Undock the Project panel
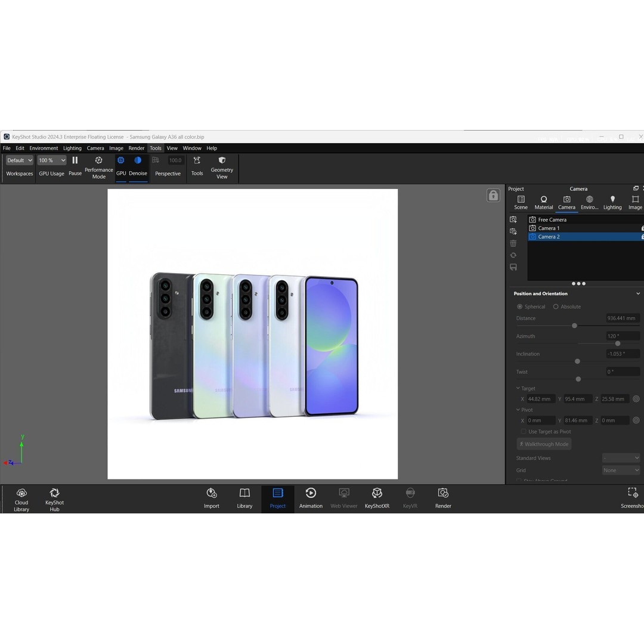The image size is (644, 644). click(x=636, y=188)
